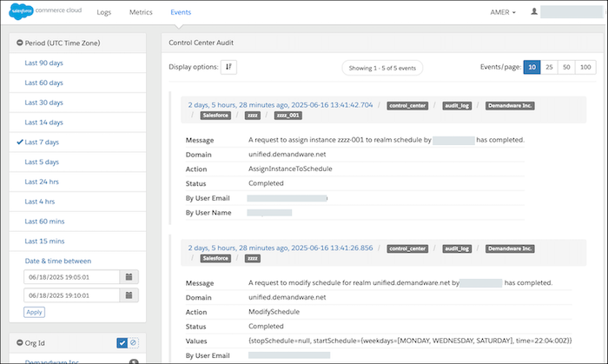
Task: Click audit_log tag on first event
Action: (x=457, y=106)
